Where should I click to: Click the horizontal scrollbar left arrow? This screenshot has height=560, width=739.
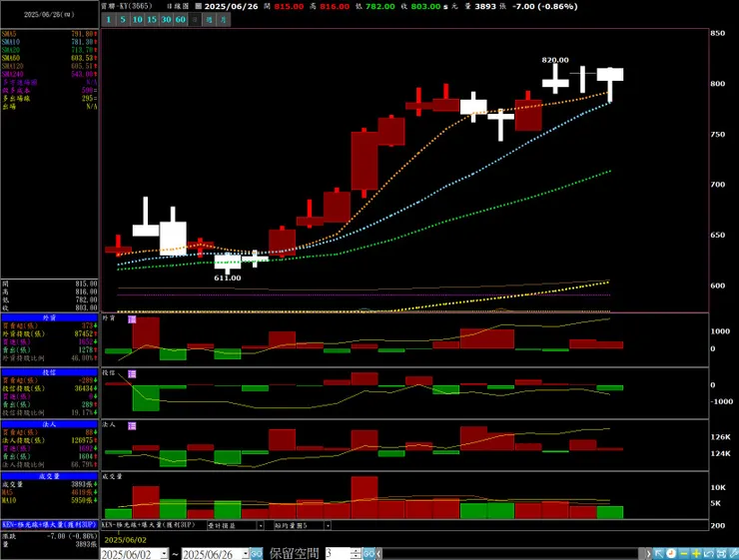click(378, 554)
